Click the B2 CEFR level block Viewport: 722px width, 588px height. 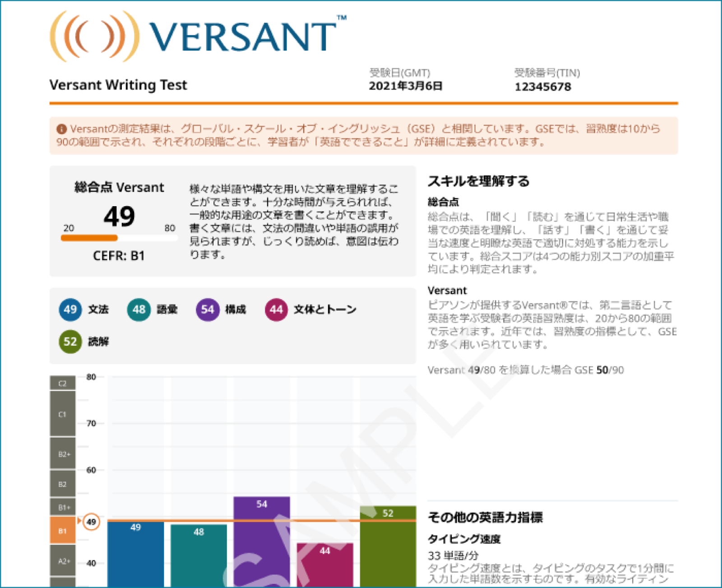click(63, 484)
